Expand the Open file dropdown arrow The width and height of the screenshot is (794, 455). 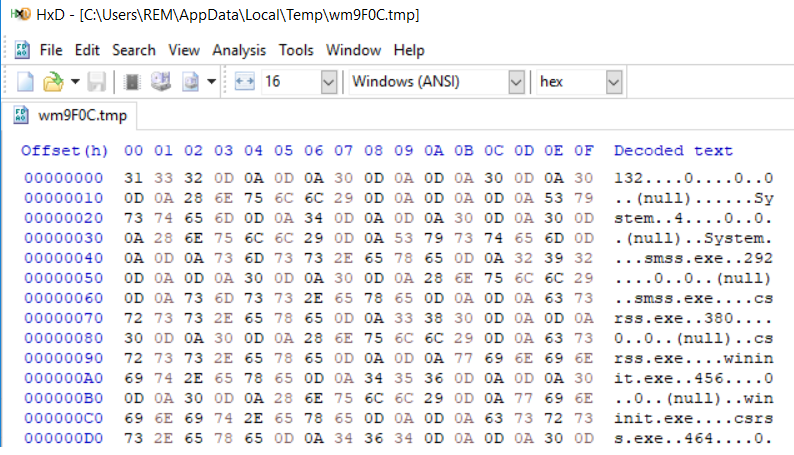75,81
